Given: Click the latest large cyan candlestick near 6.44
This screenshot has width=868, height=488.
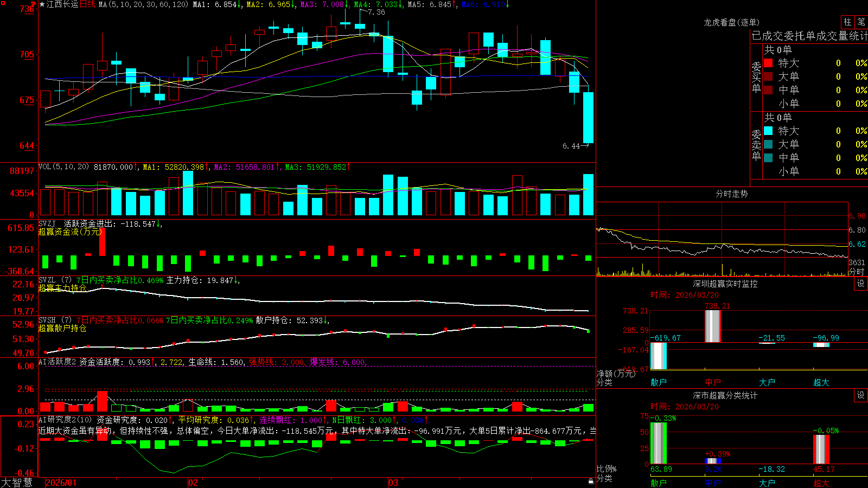Looking at the screenshot, I should (588, 118).
